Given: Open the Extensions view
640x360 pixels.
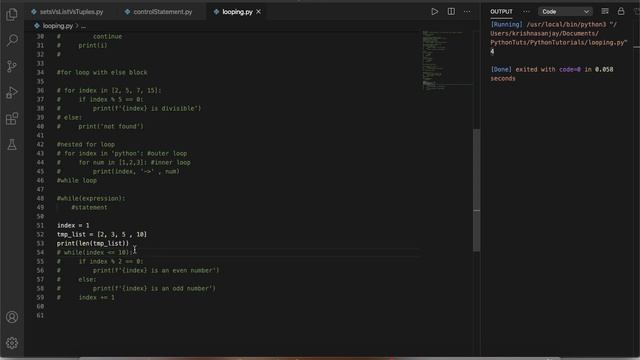Looking at the screenshot, I should [x=12, y=119].
